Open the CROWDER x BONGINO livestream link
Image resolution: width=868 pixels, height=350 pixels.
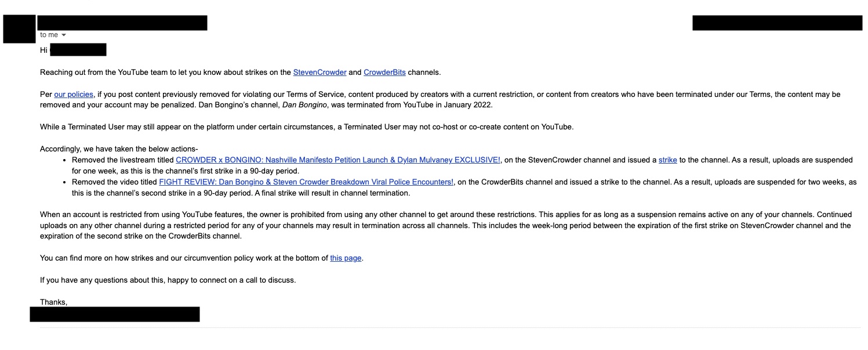pos(338,160)
